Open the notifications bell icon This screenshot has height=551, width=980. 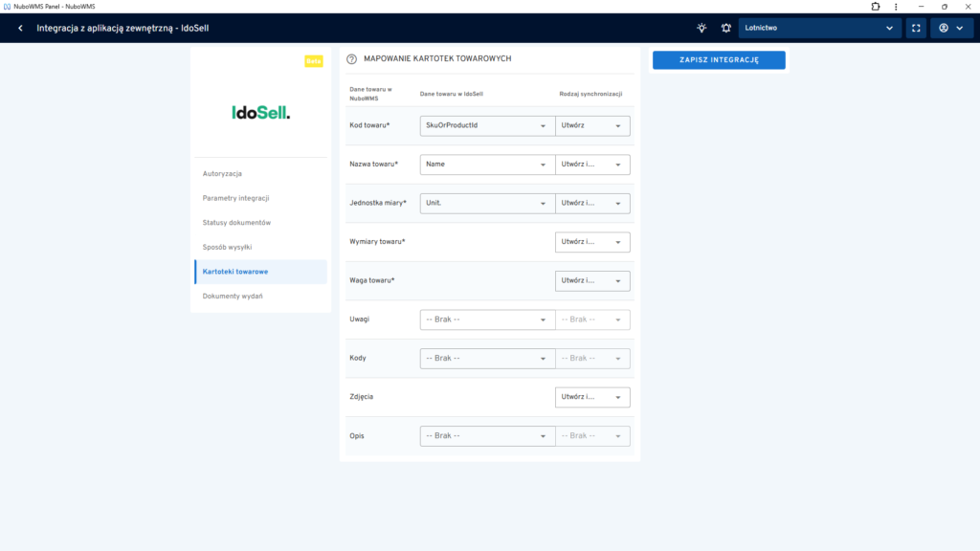pyautogui.click(x=725, y=28)
